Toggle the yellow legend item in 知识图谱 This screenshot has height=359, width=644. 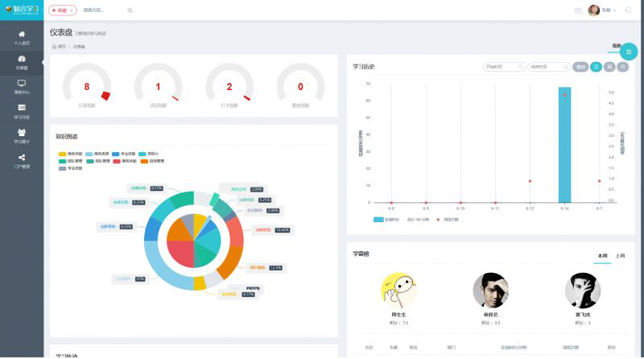tap(71, 154)
